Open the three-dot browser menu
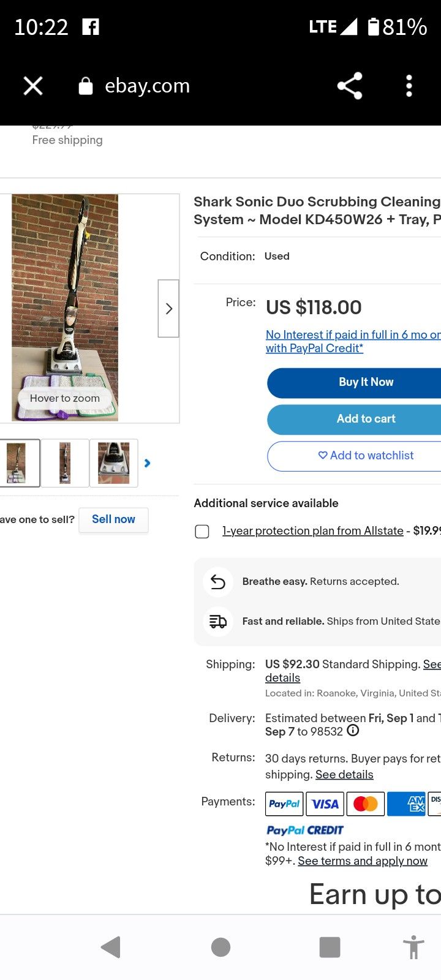 pyautogui.click(x=409, y=86)
